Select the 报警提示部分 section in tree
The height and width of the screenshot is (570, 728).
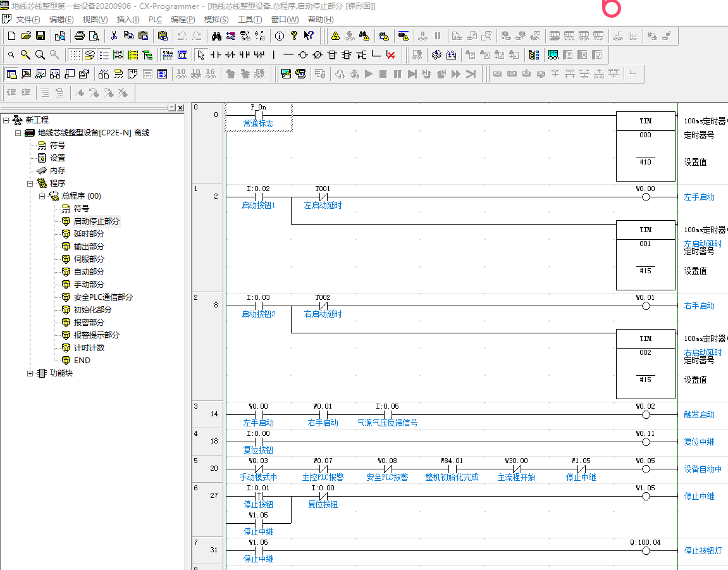[96, 335]
